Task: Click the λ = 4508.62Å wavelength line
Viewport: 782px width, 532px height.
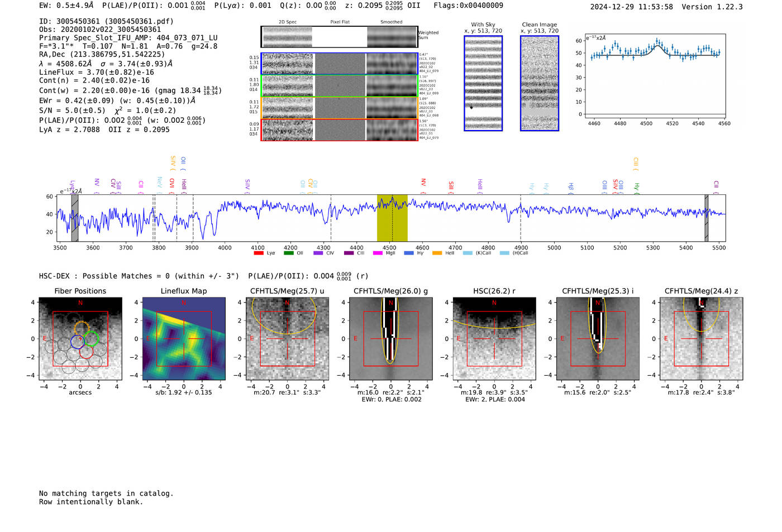Action: [x=106, y=64]
